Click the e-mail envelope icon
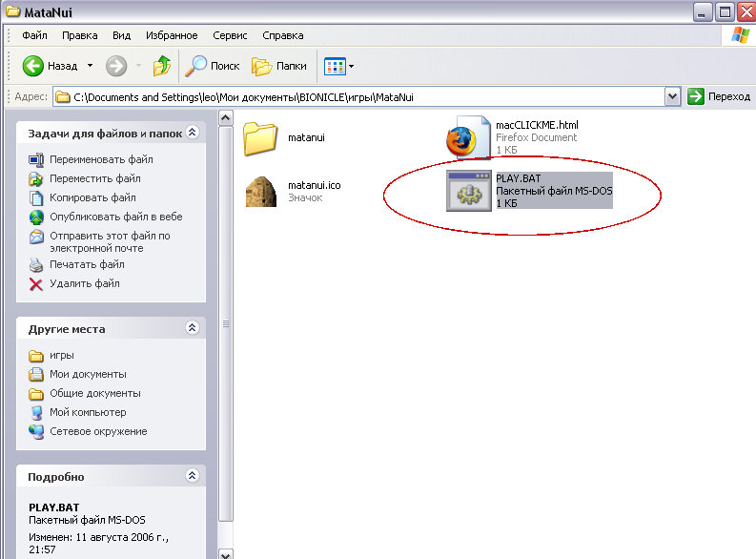The height and width of the screenshot is (559, 756). [x=36, y=237]
